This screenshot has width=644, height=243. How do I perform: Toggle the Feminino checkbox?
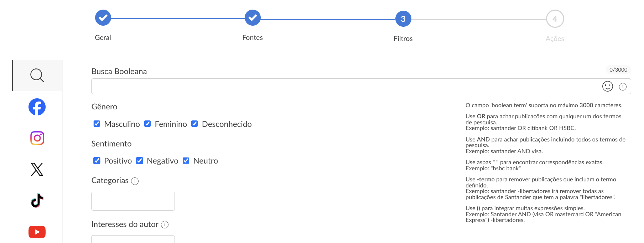point(147,124)
